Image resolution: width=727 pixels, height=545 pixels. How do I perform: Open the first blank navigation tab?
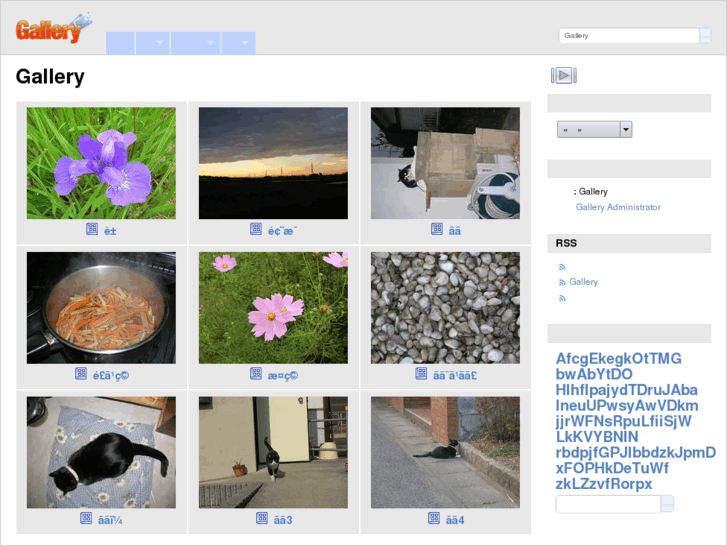click(x=120, y=43)
